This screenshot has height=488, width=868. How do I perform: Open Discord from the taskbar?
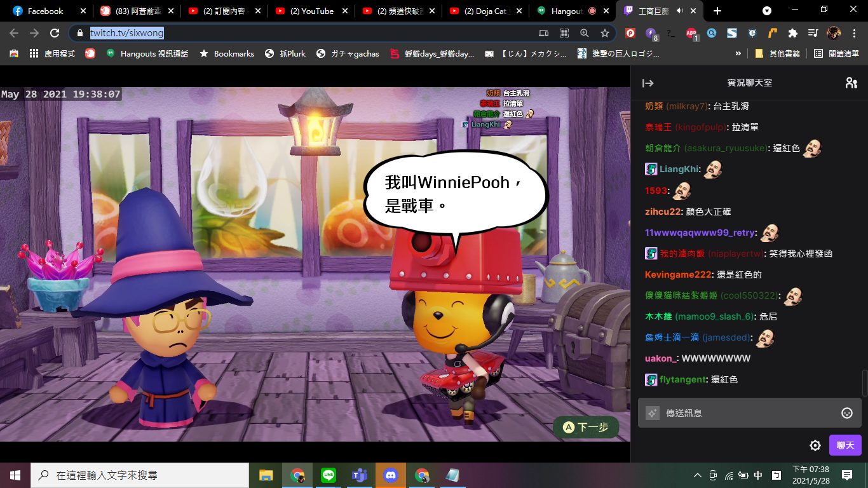tap(391, 475)
